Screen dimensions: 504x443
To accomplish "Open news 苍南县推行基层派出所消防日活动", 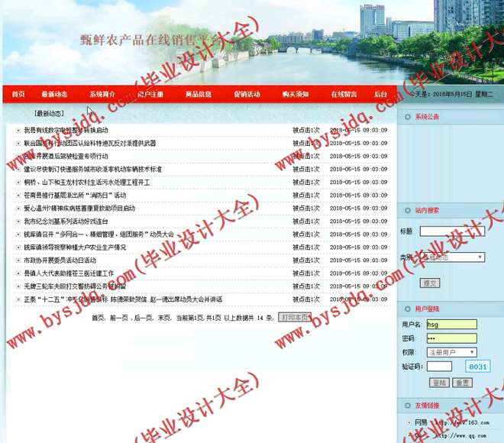I will (75, 196).
